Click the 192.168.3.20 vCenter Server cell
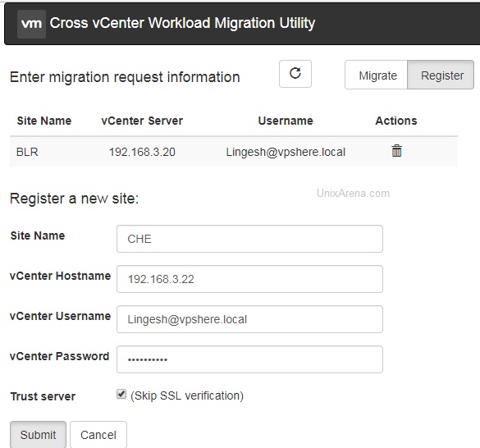Viewport: 480px width, 448px height. click(142, 152)
